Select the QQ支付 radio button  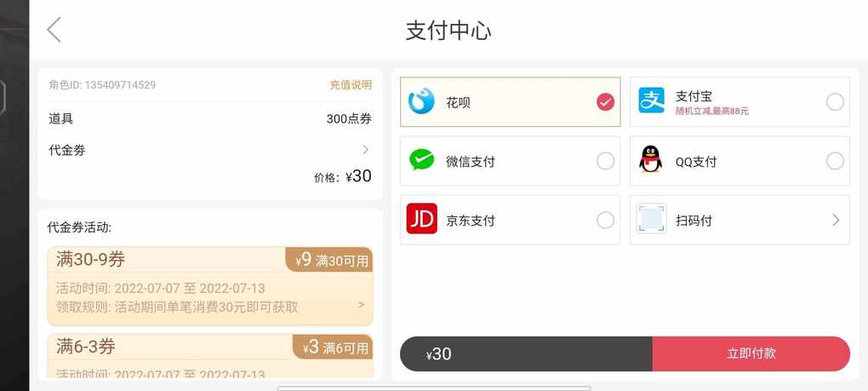coord(835,161)
